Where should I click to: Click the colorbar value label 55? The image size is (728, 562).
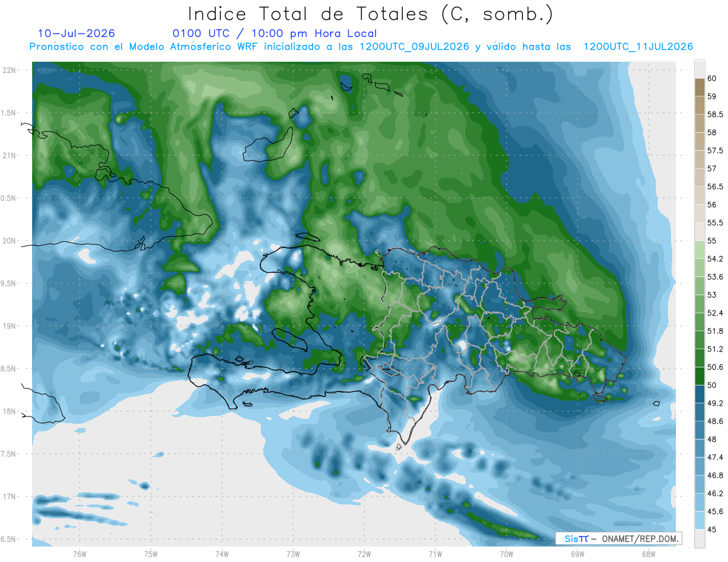point(712,241)
